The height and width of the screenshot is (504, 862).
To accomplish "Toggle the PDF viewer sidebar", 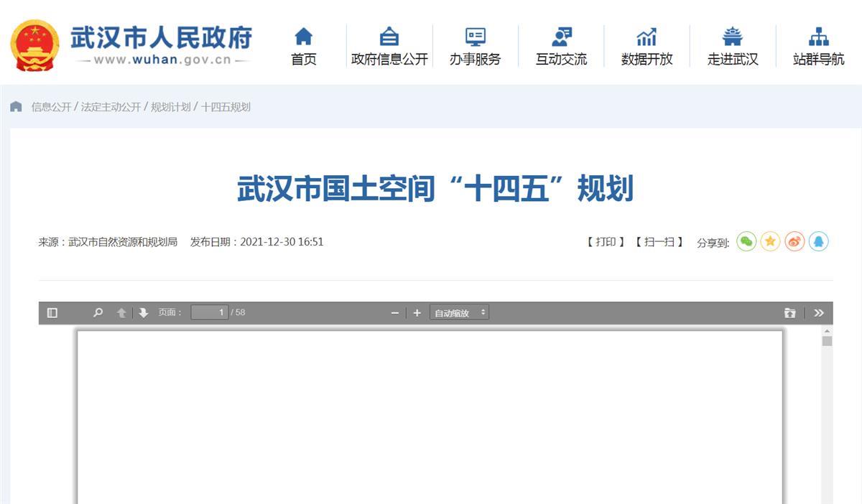I will [52, 312].
